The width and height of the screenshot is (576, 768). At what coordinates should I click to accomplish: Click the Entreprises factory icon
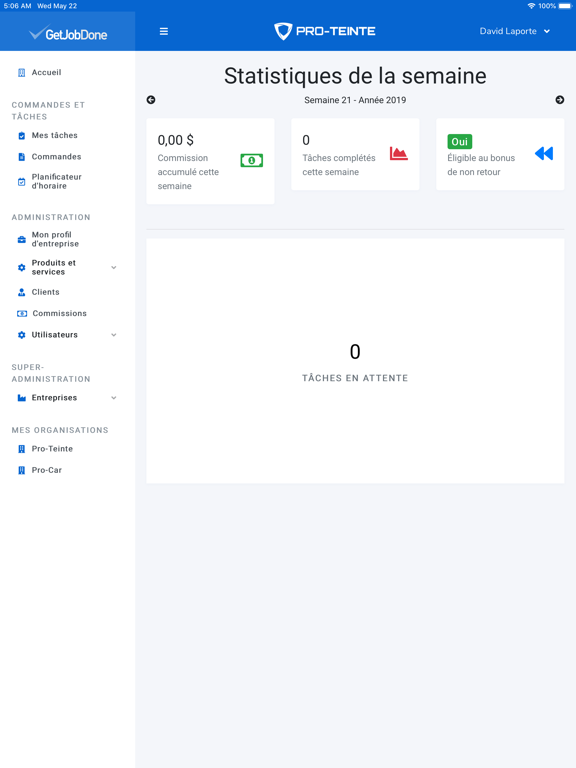click(x=22, y=398)
